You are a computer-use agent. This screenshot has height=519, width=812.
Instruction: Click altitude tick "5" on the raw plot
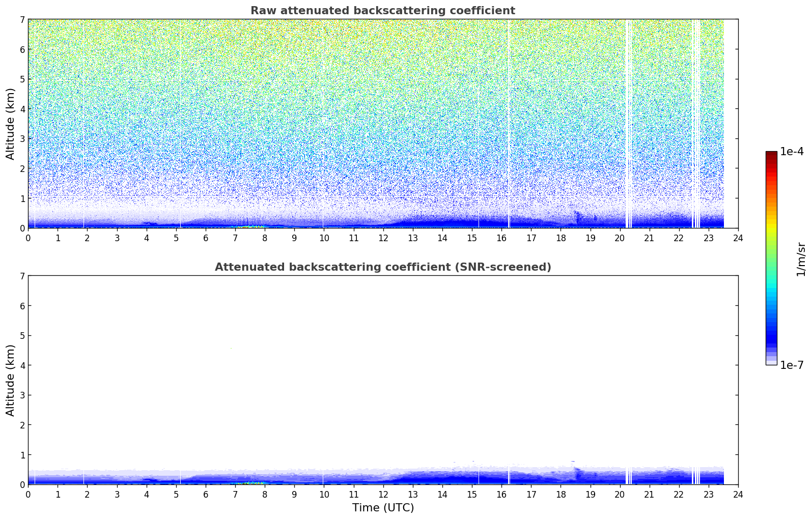pyautogui.click(x=22, y=79)
